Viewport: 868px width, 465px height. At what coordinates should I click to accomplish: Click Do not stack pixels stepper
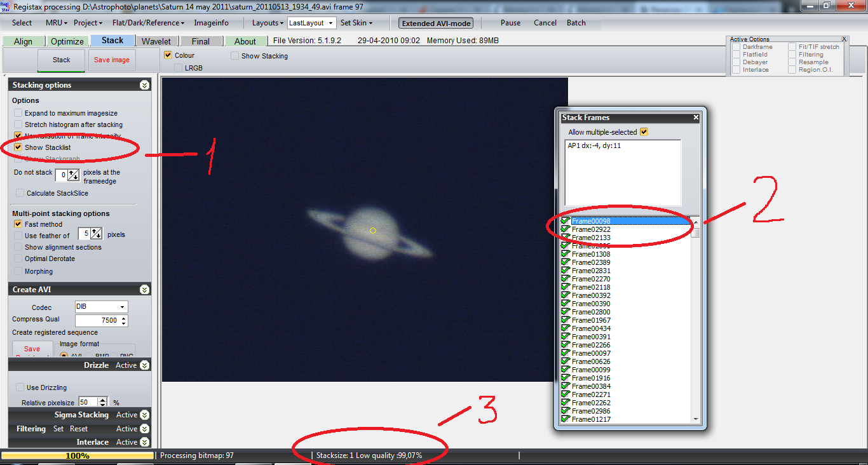74,175
